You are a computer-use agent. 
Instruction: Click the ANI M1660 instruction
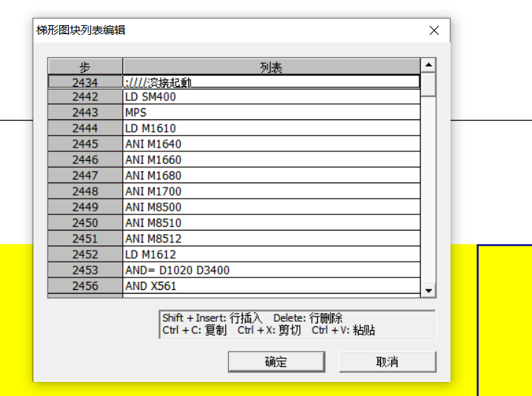[271, 160]
